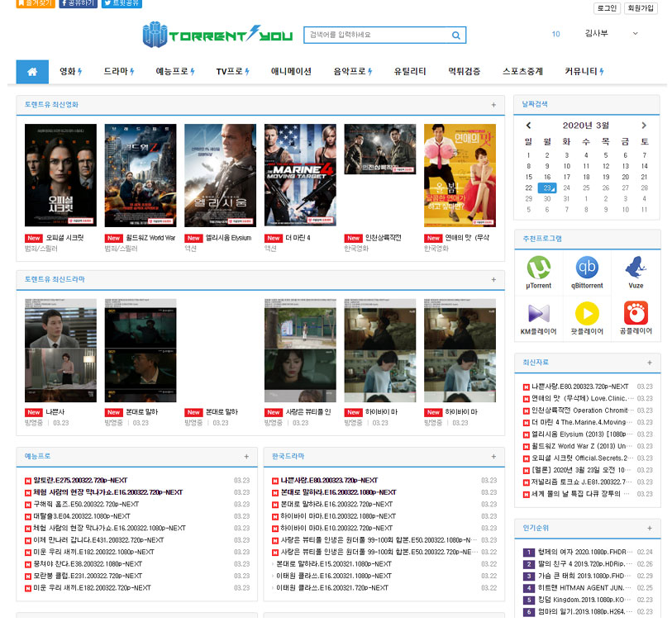The width and height of the screenshot is (672, 636).
Task: Click the orange 즐겨찾기 bookmark button
Action: [36, 3]
